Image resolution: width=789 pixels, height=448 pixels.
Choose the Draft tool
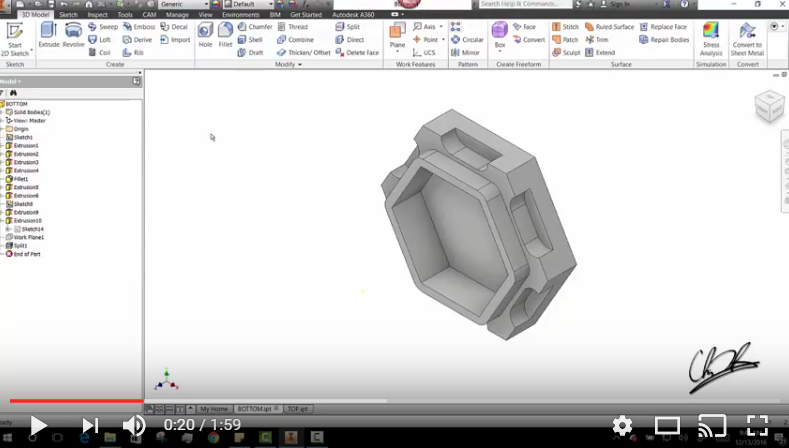[x=250, y=52]
